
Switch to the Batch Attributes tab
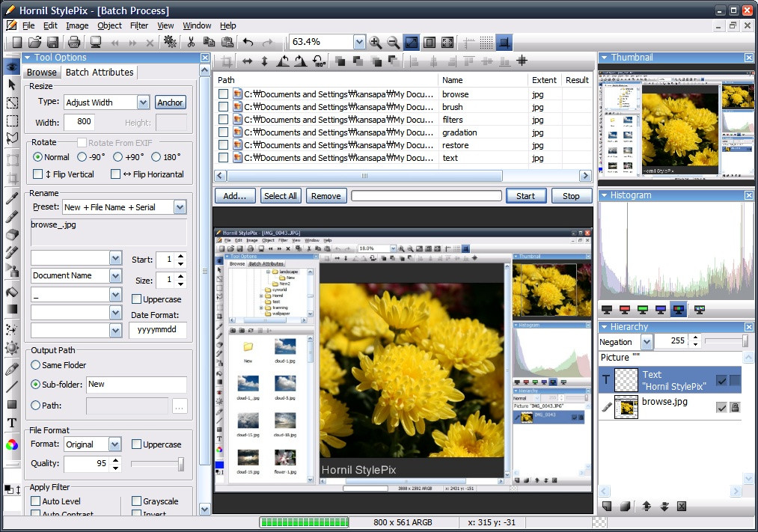pos(100,72)
